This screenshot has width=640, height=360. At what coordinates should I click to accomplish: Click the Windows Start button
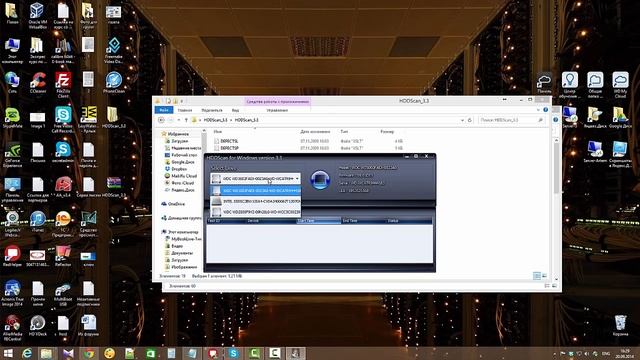[8, 353]
